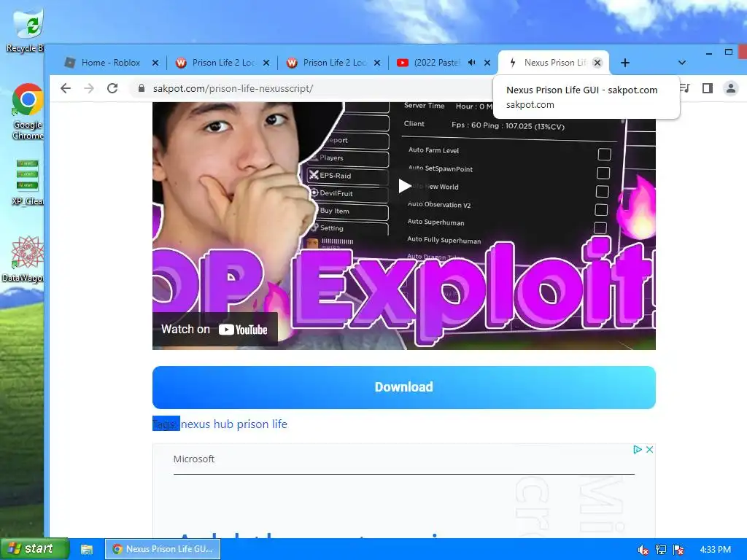Toggle the Chrome side panel

click(708, 88)
